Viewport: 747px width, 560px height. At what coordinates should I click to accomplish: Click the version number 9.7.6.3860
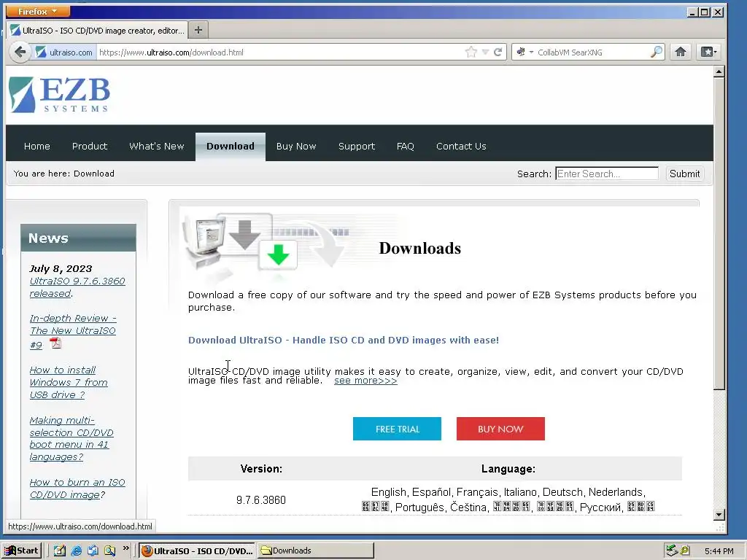pyautogui.click(x=261, y=500)
